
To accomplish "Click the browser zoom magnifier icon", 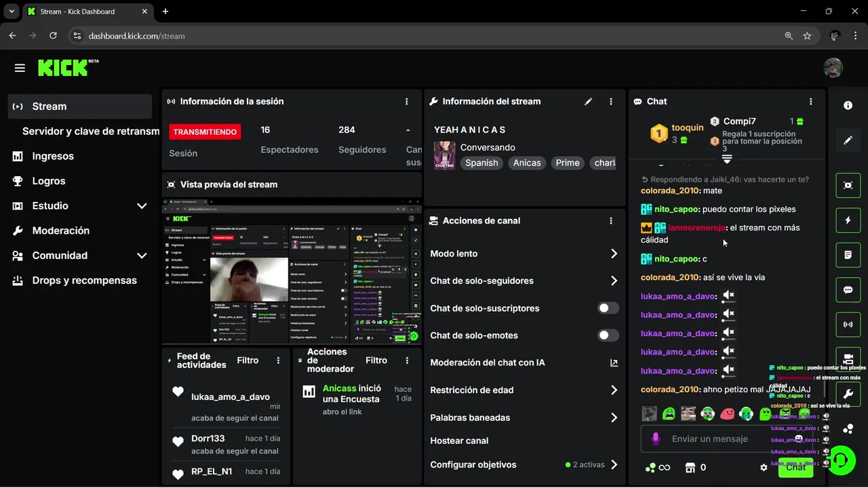I will (x=788, y=36).
